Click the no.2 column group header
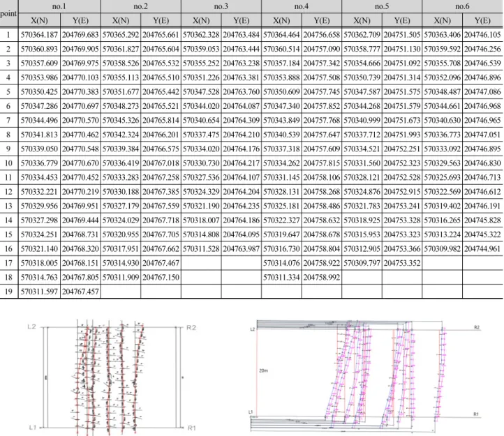The height and width of the screenshot is (436, 504). tap(141, 6)
